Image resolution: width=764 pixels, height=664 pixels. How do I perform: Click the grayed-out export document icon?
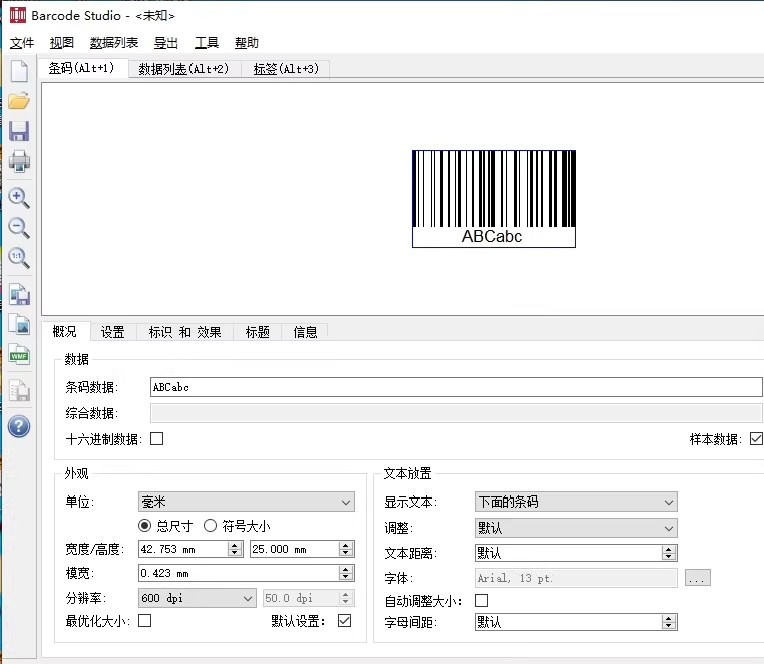pos(19,390)
